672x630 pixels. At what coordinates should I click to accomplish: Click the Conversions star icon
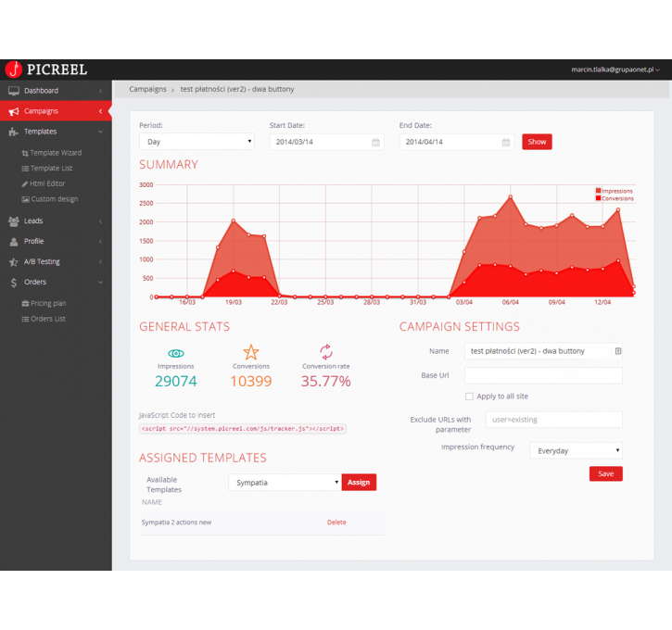point(251,352)
